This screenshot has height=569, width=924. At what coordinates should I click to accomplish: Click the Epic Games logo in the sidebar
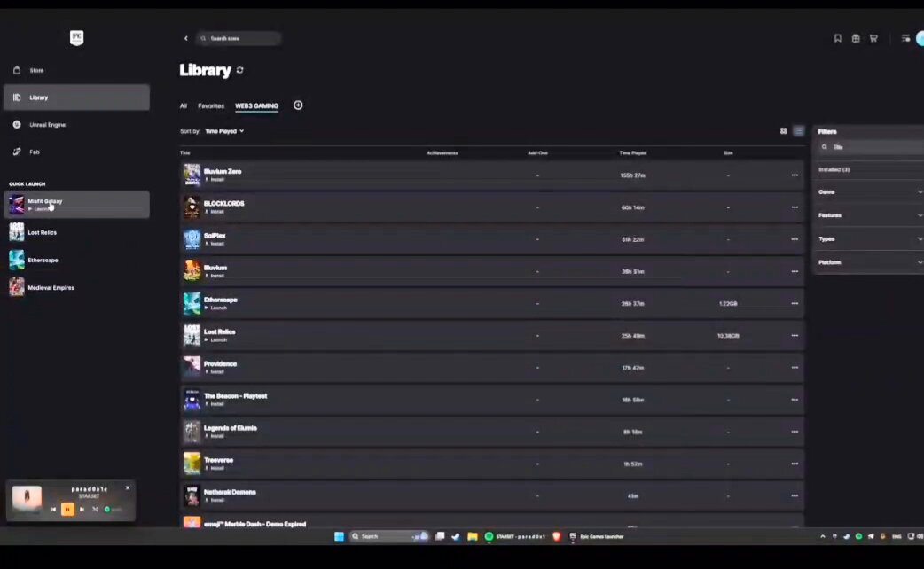tap(76, 38)
